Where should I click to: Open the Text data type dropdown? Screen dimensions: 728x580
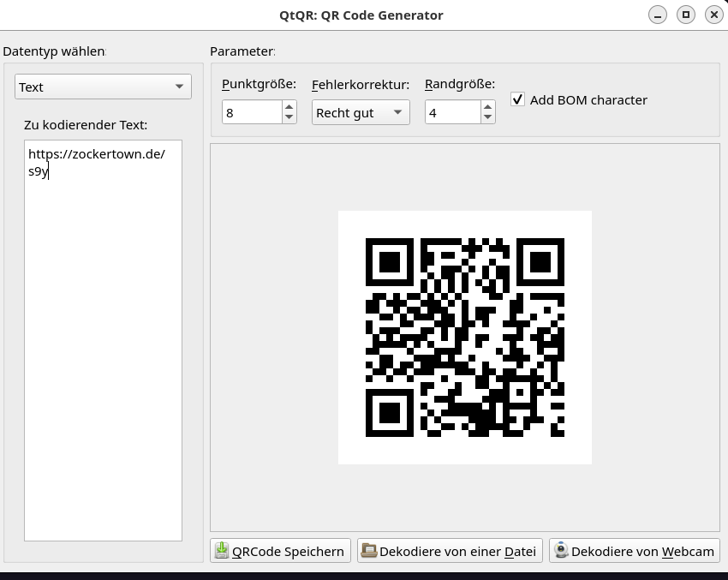[x=103, y=87]
